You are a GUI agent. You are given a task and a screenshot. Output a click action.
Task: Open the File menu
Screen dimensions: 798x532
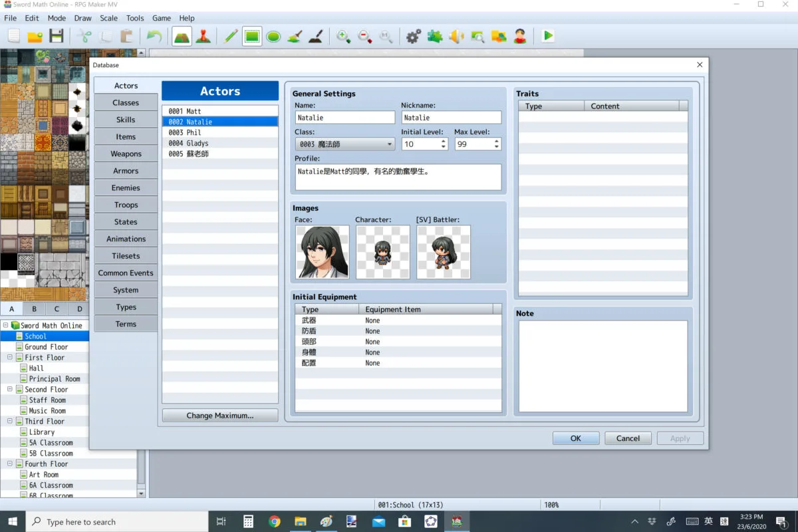pyautogui.click(x=11, y=18)
